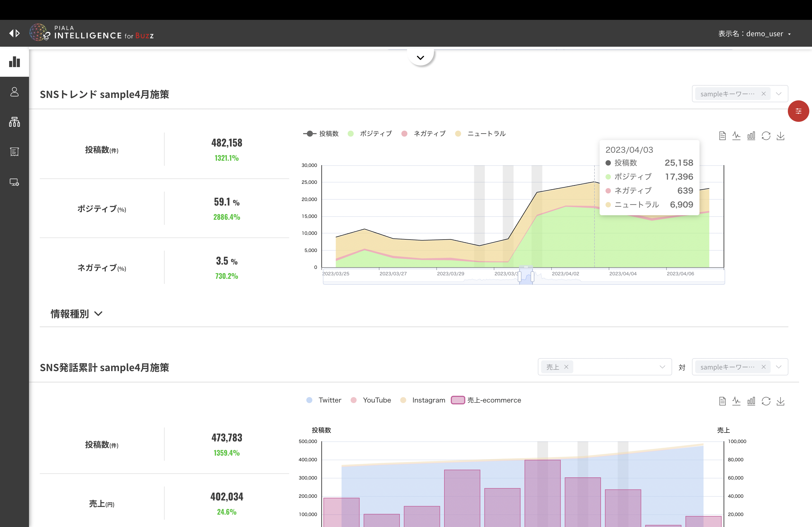This screenshot has width=812, height=527.
Task: Switch SNS trend chart to line view
Action: point(736,136)
